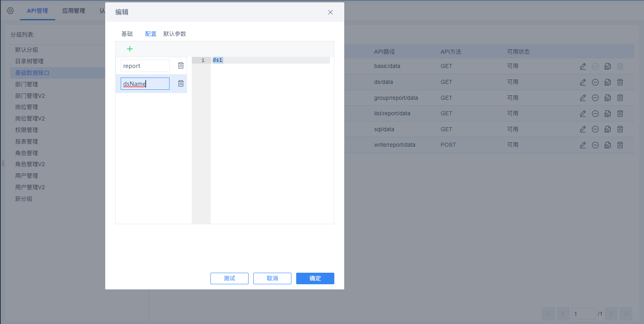Select 默认分组 in group list

(x=27, y=50)
